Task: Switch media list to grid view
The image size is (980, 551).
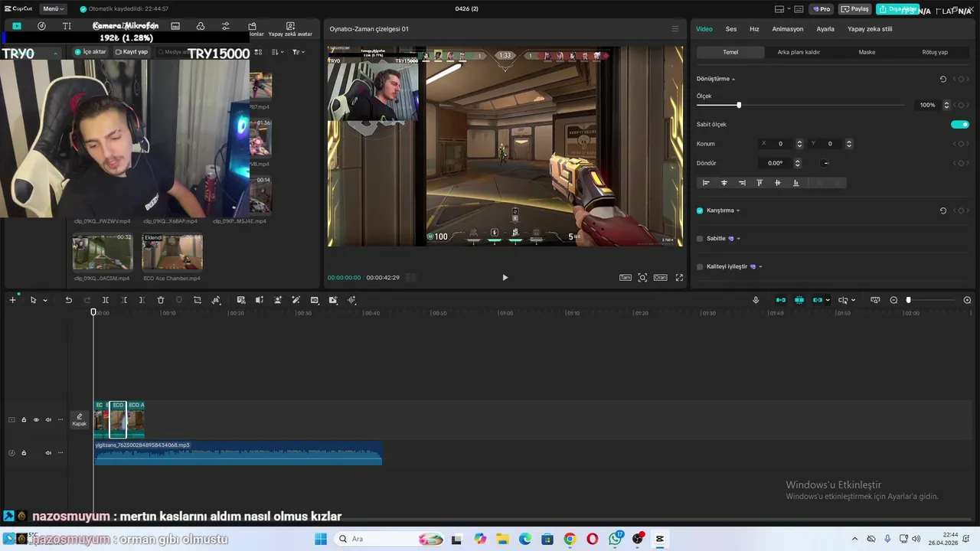Action: tap(258, 52)
